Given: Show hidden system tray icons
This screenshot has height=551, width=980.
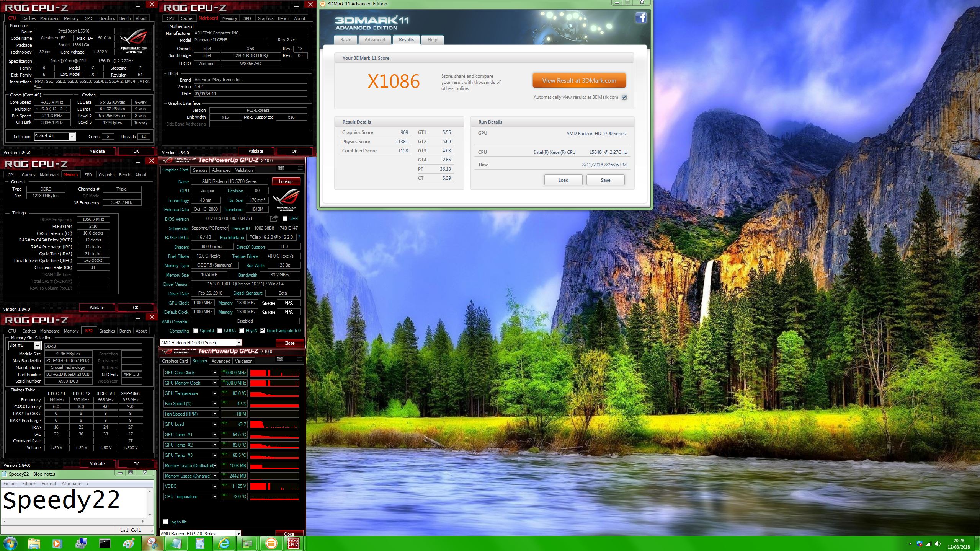Looking at the screenshot, I should pyautogui.click(x=910, y=544).
